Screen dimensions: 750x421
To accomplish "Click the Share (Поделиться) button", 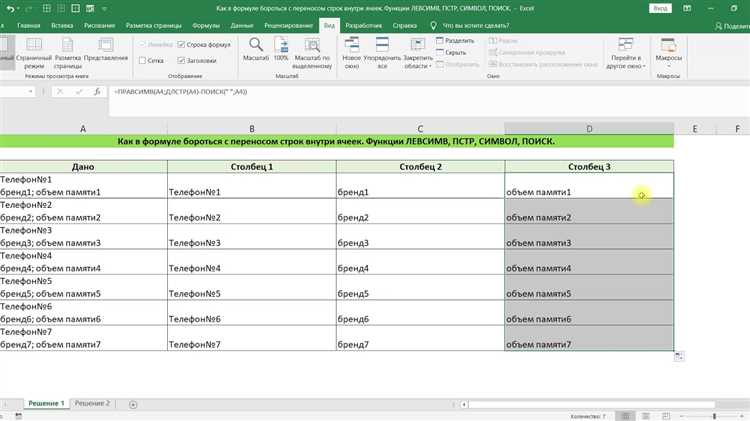I will click(732, 26).
